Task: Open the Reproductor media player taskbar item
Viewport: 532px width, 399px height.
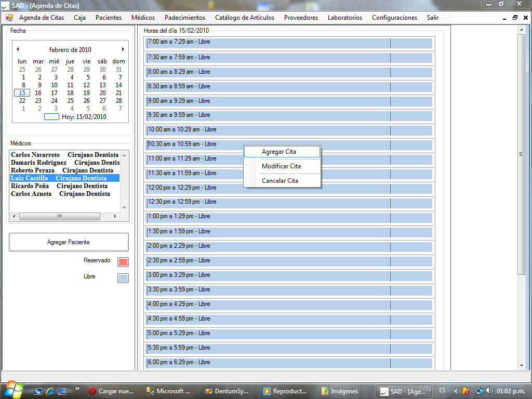Action: pyautogui.click(x=285, y=391)
